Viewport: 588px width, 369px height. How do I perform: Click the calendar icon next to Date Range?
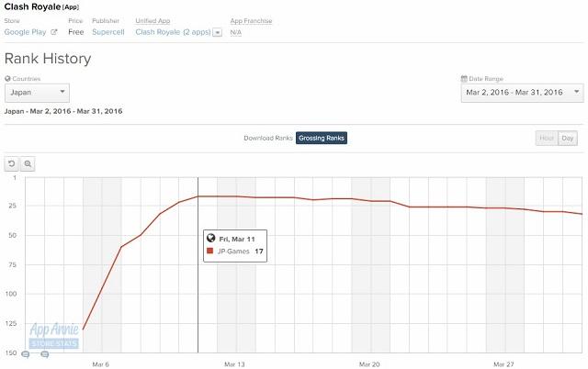(x=464, y=79)
